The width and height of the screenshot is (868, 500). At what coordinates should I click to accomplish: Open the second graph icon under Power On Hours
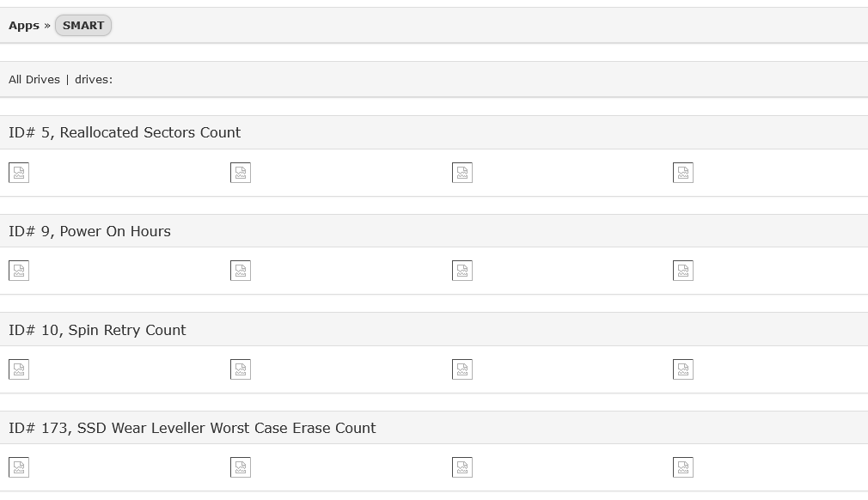click(x=241, y=271)
